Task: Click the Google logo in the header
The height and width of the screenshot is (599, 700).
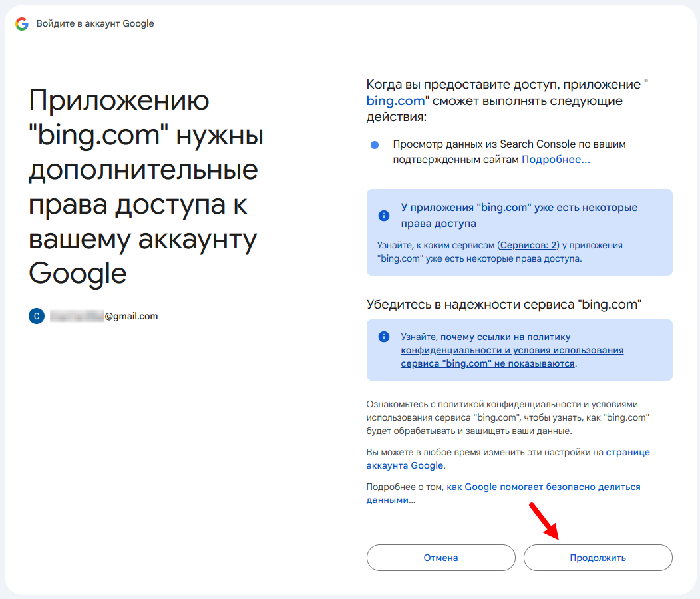Action: [x=22, y=23]
